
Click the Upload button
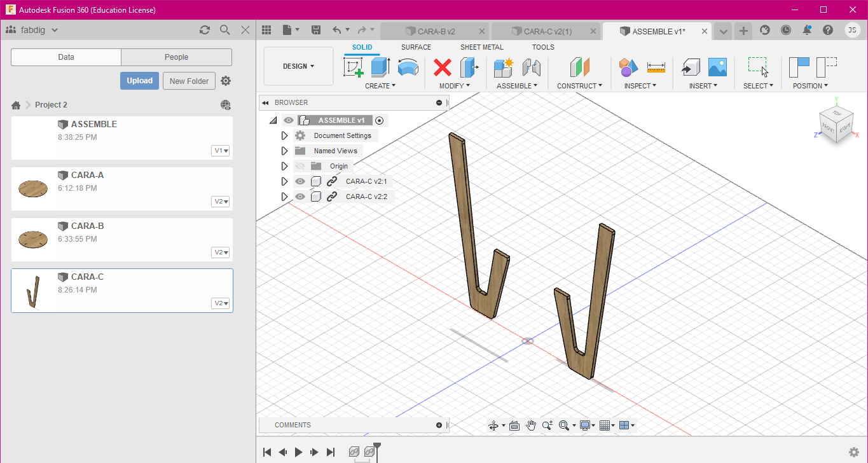pos(139,81)
